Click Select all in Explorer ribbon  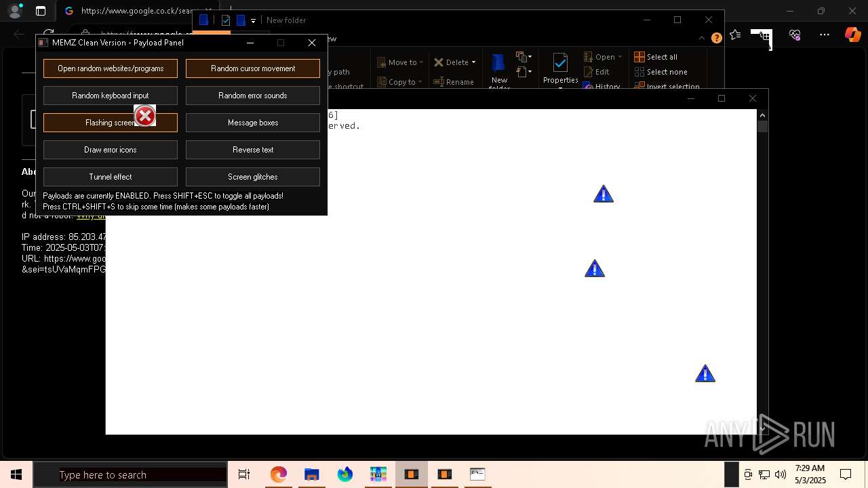tap(656, 57)
